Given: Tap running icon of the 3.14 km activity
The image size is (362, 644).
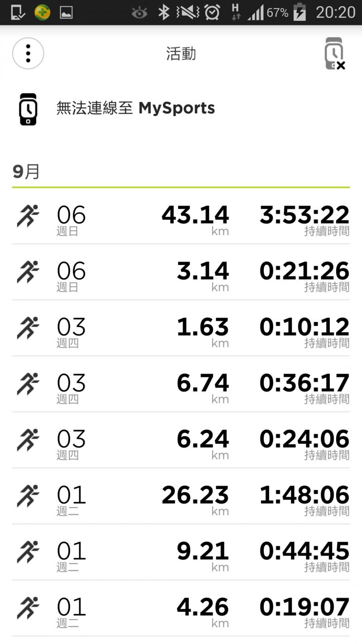Looking at the screenshot, I should tap(28, 272).
